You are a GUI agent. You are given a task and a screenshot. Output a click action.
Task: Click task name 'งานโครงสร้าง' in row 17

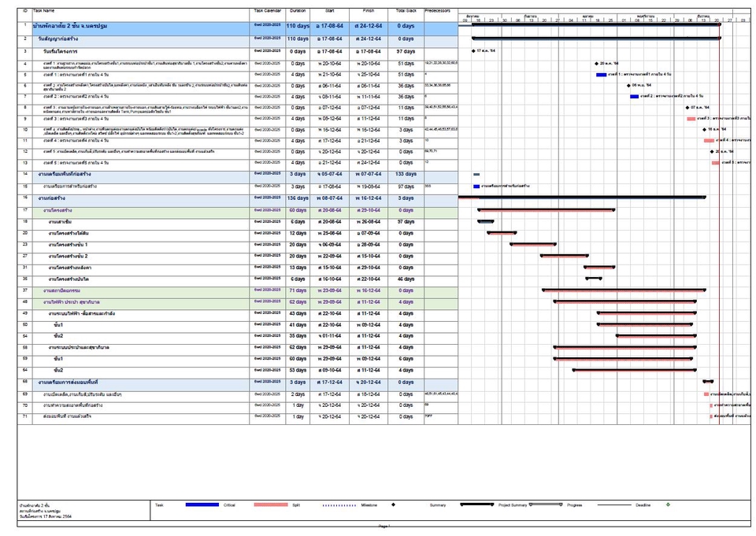coord(57,211)
